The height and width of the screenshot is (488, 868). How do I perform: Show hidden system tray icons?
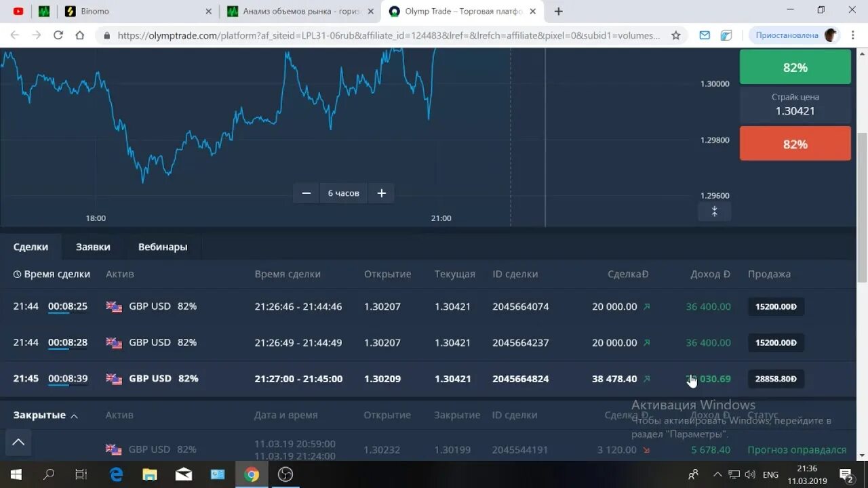point(717,474)
